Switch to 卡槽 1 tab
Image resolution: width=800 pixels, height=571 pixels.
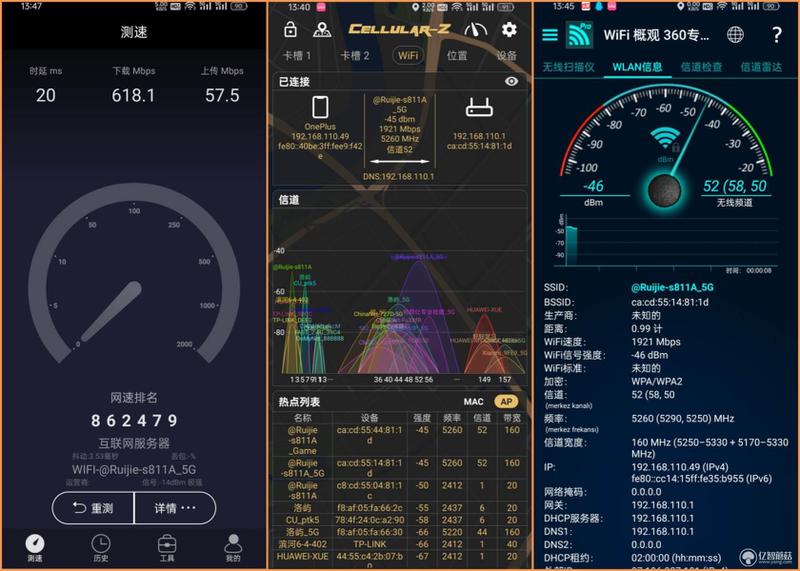pyautogui.click(x=296, y=56)
